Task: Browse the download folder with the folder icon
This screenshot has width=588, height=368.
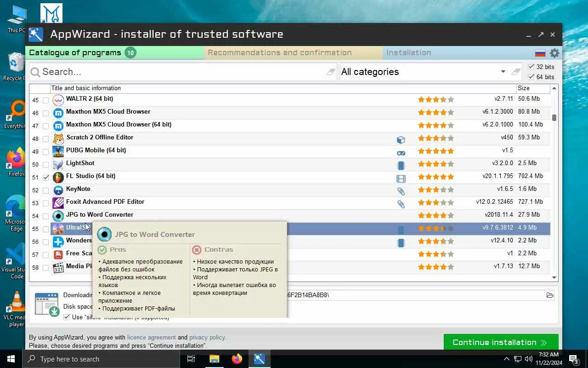Action: [550, 295]
